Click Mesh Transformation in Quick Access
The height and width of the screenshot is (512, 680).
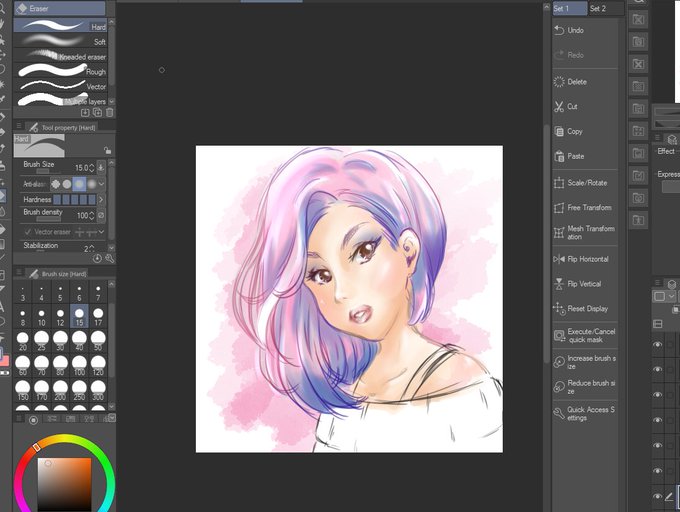click(x=585, y=232)
